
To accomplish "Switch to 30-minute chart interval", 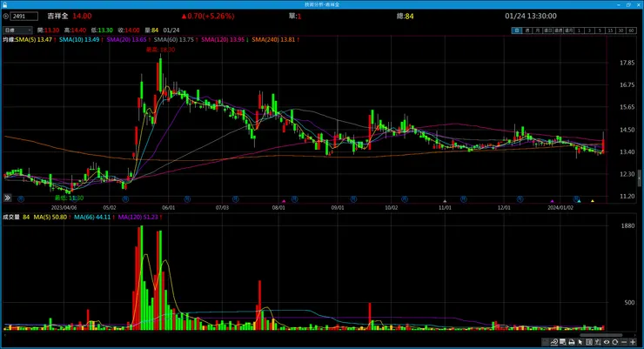I will 621,30.
